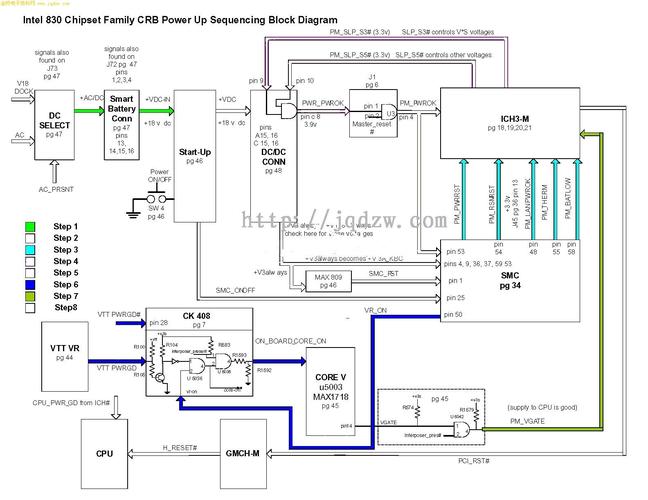Click the green +VDC-IN arrow
Screen dimensions: 648x500
(157, 111)
